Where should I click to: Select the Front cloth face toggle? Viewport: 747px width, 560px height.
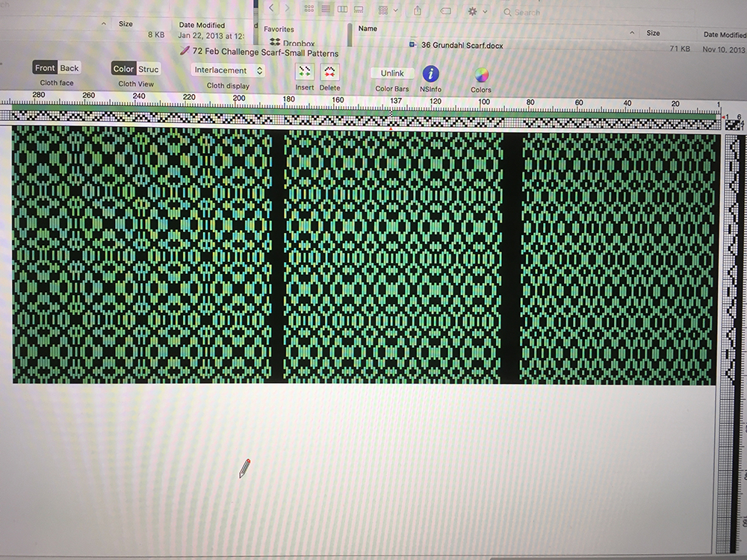pyautogui.click(x=45, y=68)
